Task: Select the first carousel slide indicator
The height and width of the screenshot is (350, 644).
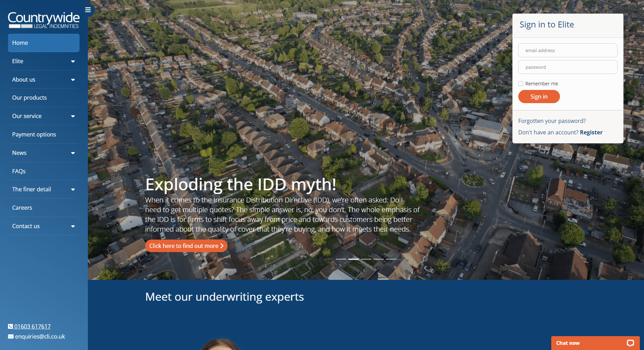Action: (341, 259)
